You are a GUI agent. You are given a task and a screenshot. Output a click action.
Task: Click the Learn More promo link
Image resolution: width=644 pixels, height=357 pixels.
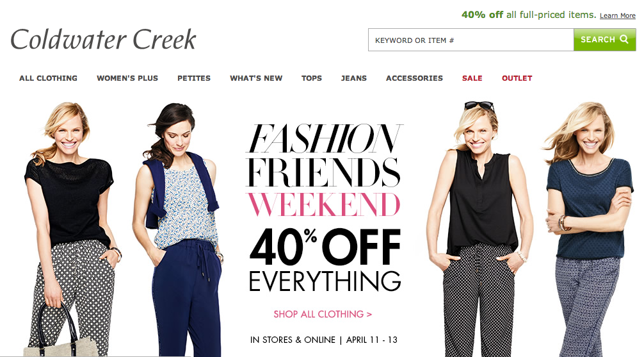618,15
